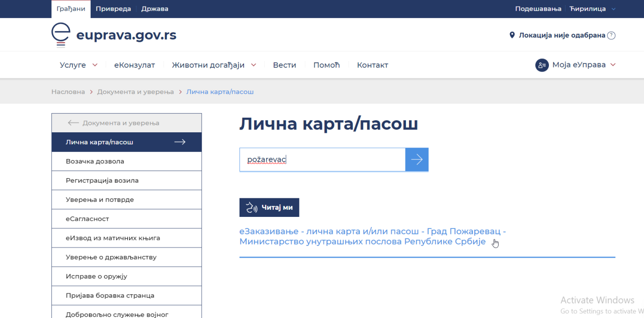Select Регистрација возила in sidebar
Viewport: 644px width, 318px height.
tap(127, 180)
